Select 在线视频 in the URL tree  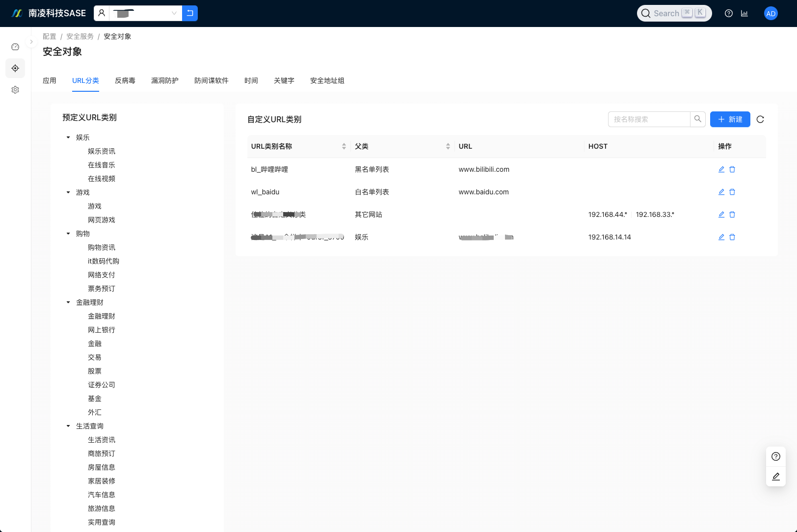[x=102, y=179]
